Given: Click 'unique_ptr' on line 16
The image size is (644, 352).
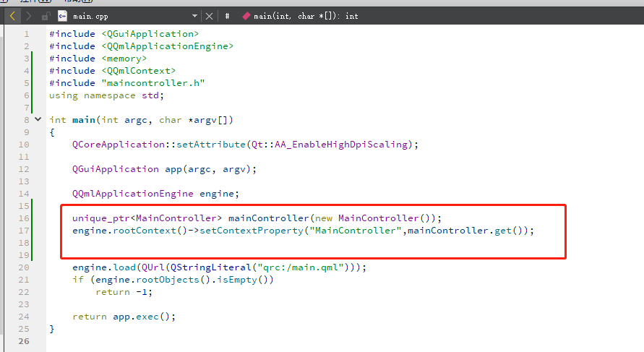Looking at the screenshot, I should (101, 218).
